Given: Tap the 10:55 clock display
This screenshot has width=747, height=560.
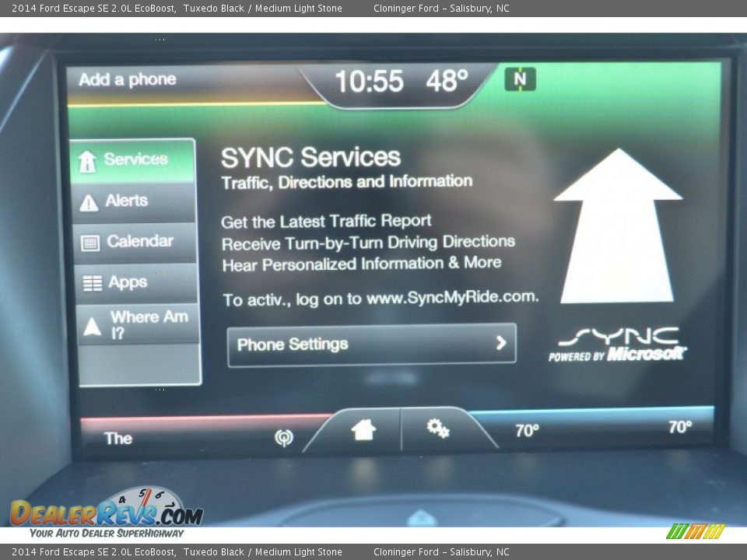Looking at the screenshot, I should click(x=369, y=82).
